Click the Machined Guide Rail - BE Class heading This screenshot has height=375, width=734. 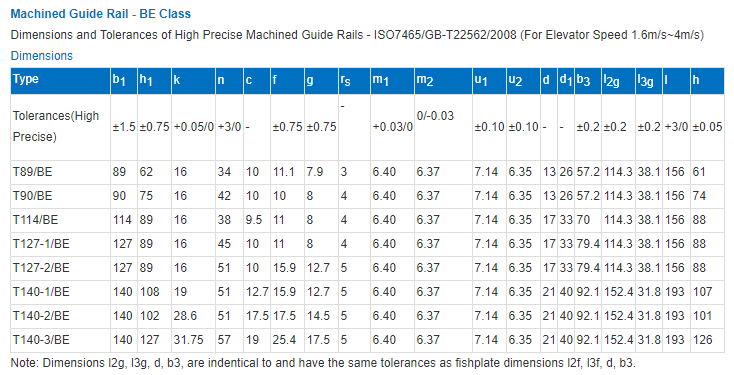(101, 14)
